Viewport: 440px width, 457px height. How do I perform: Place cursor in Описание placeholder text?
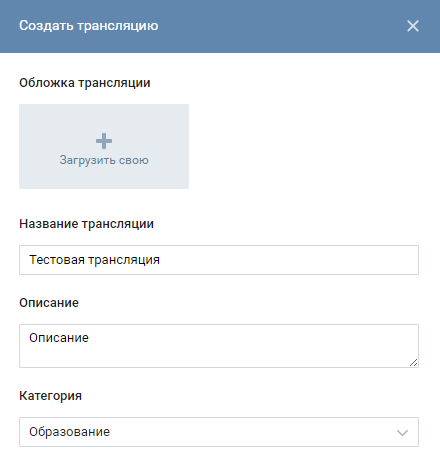(x=59, y=338)
